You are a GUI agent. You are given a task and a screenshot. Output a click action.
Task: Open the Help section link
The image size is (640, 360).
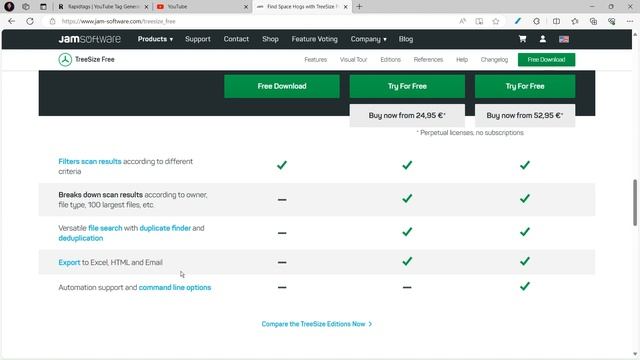[x=462, y=60]
